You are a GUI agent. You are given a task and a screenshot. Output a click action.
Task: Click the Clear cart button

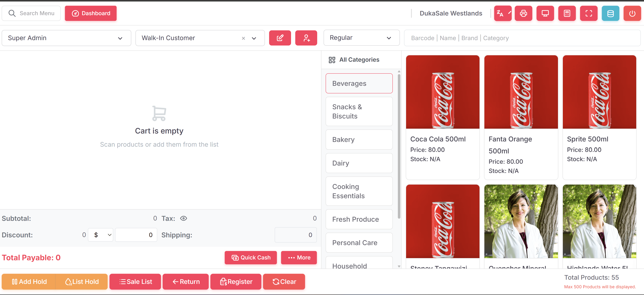[x=284, y=282]
